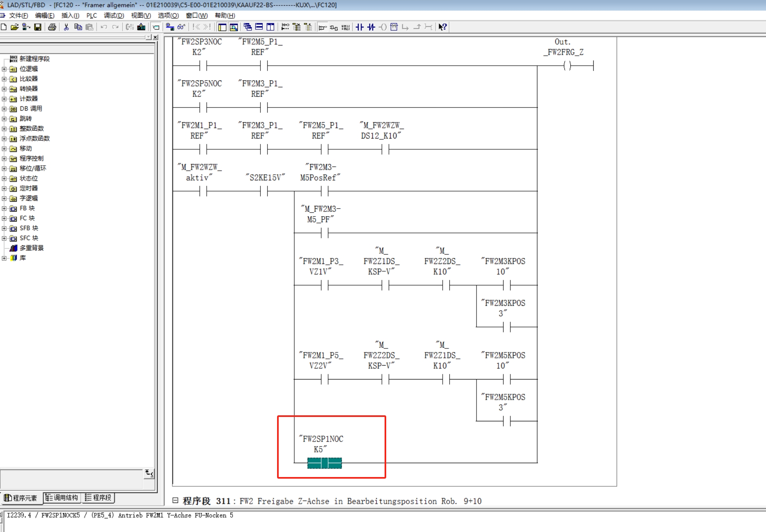Click the Save toolbar icon
The width and height of the screenshot is (766, 532).
coord(38,27)
